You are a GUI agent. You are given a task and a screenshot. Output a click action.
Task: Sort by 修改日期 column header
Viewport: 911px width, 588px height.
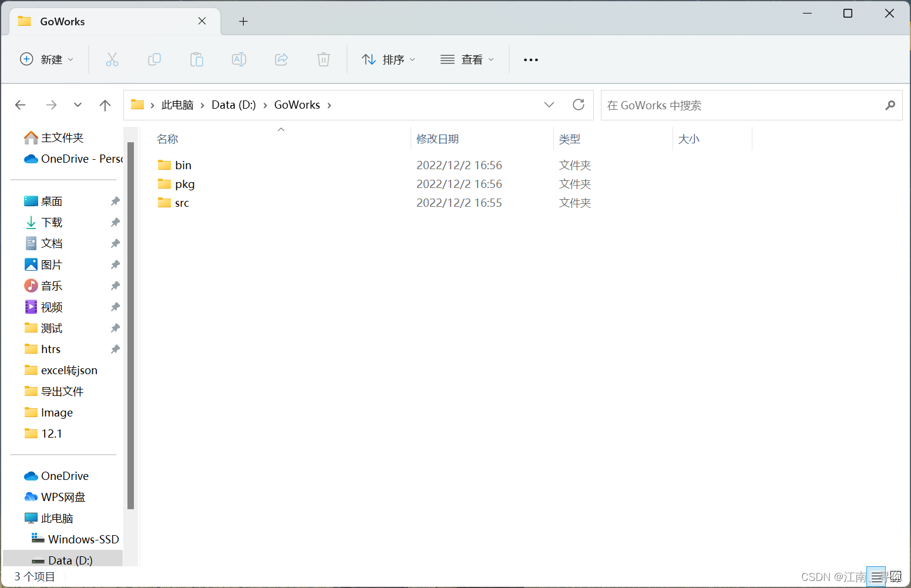click(438, 139)
